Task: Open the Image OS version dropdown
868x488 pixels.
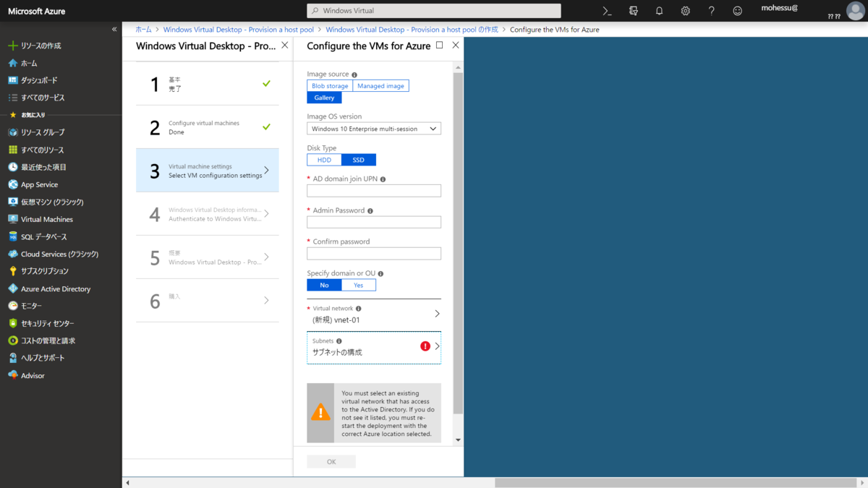Action: tap(374, 129)
